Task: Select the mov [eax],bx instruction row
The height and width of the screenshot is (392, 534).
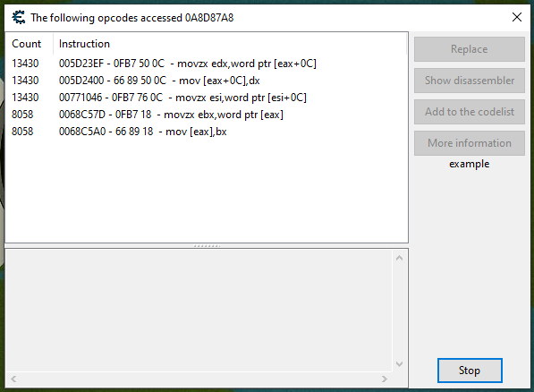Action: pos(207,132)
